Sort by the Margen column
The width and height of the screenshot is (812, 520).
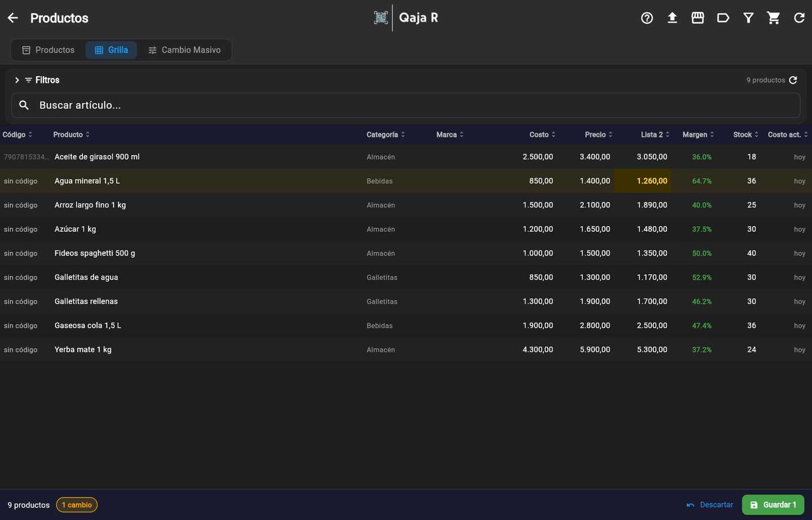tap(698, 135)
